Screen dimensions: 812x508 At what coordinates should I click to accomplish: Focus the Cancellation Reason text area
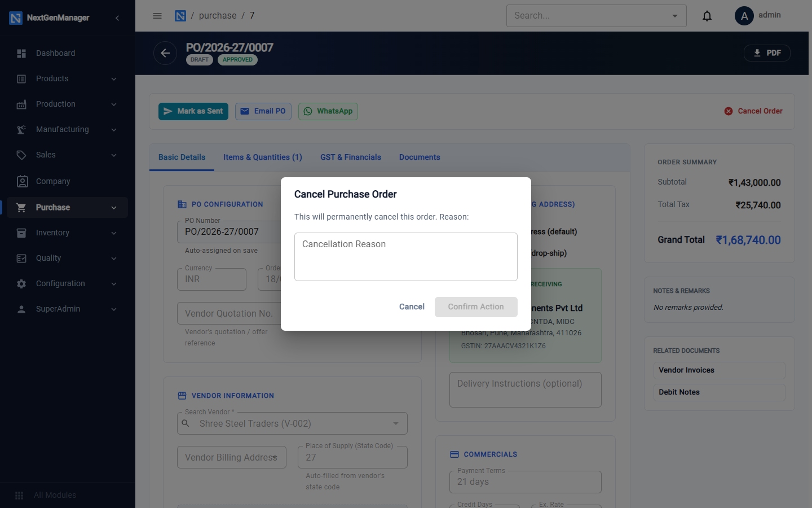coord(406,257)
